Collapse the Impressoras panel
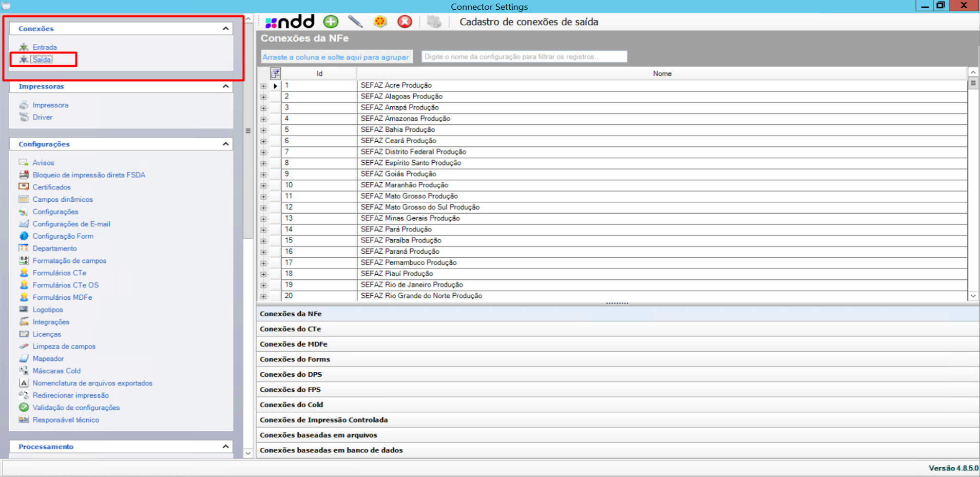The image size is (980, 477). coord(225,86)
